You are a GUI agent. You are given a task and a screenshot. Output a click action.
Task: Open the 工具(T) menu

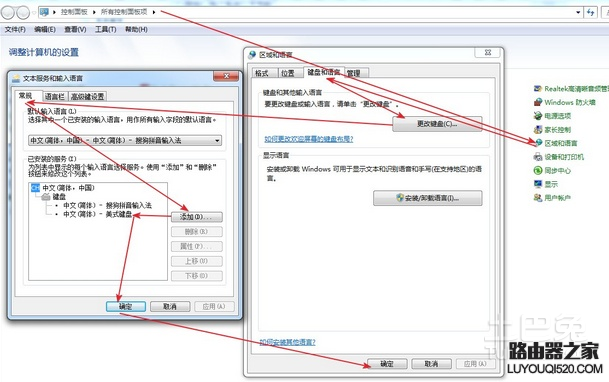(x=106, y=30)
